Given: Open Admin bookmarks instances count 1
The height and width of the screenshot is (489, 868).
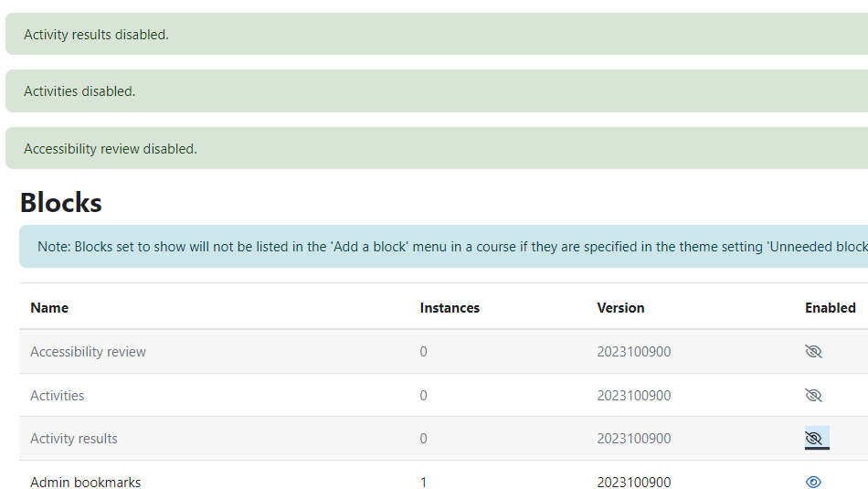Looking at the screenshot, I should 423,482.
